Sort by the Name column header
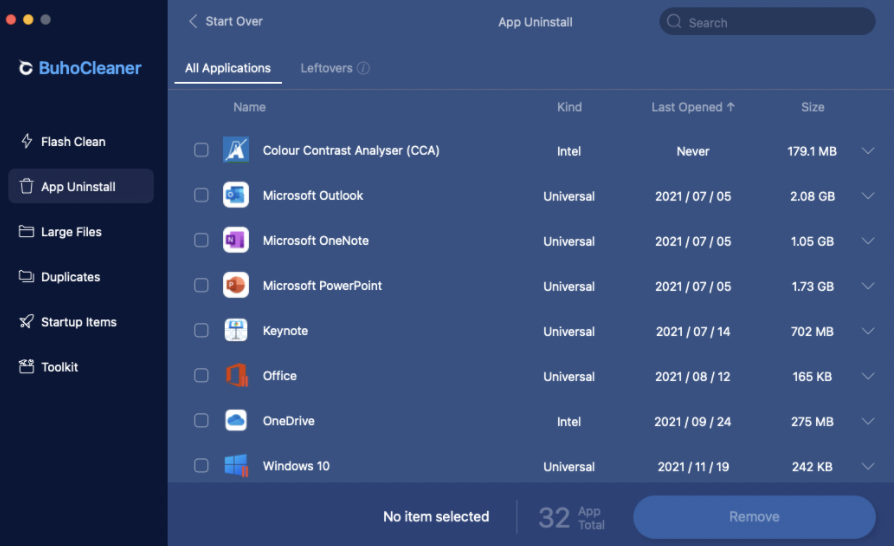894x546 pixels. [249, 107]
